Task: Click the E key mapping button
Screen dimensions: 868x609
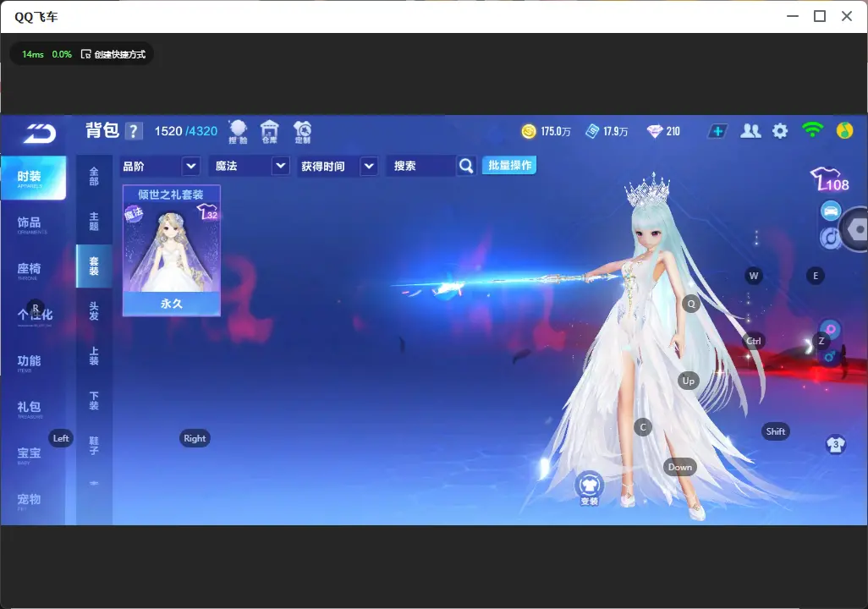Action: pyautogui.click(x=816, y=276)
